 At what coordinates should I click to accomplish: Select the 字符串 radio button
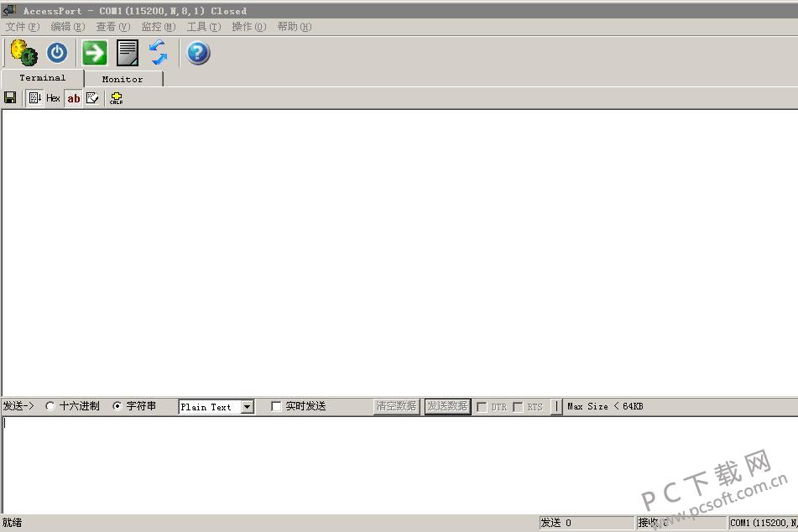click(x=117, y=406)
